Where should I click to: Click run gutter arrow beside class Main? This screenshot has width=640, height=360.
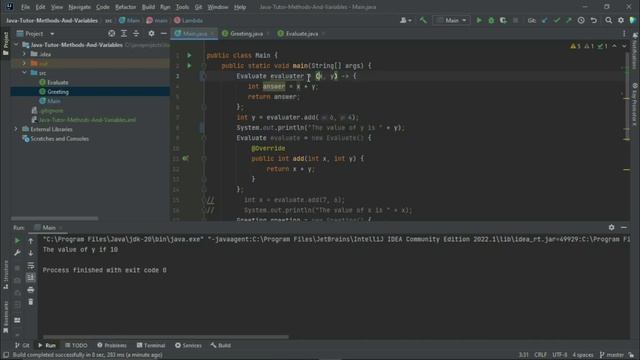[x=189, y=55]
